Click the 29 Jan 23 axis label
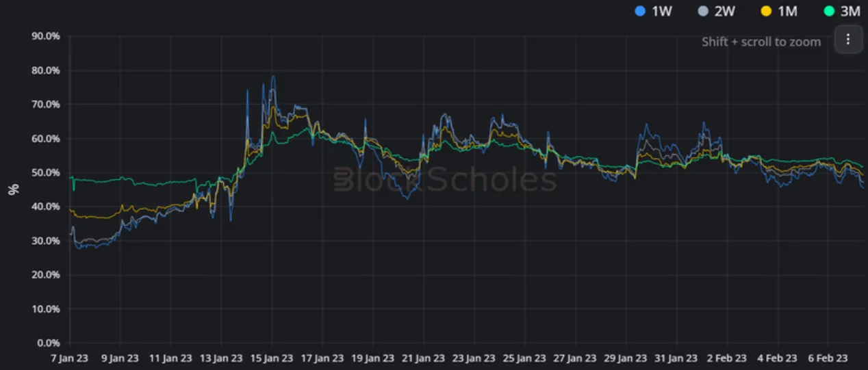This screenshot has height=370, width=868. tap(626, 358)
